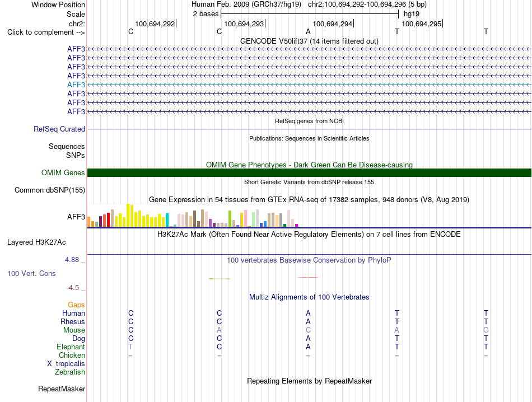Viewport: 532px width, 402px height.
Task: Click the Repeating Elements by RepeatMasker title
Action: (x=309, y=381)
